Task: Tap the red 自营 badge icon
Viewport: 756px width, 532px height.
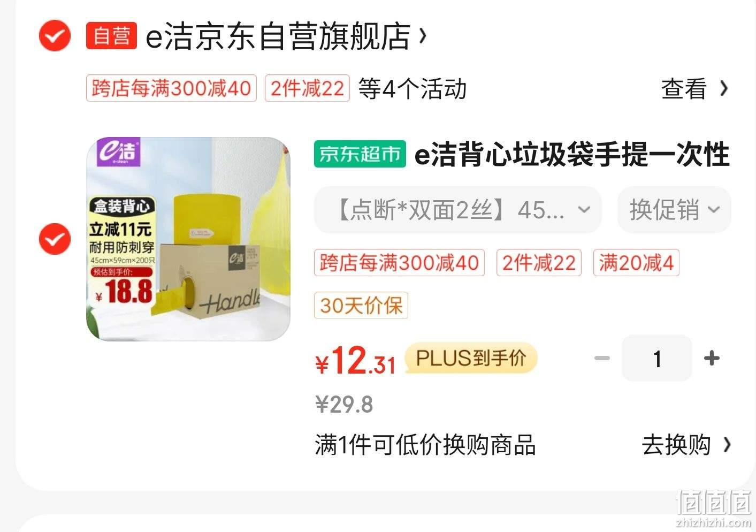Action: pos(111,36)
